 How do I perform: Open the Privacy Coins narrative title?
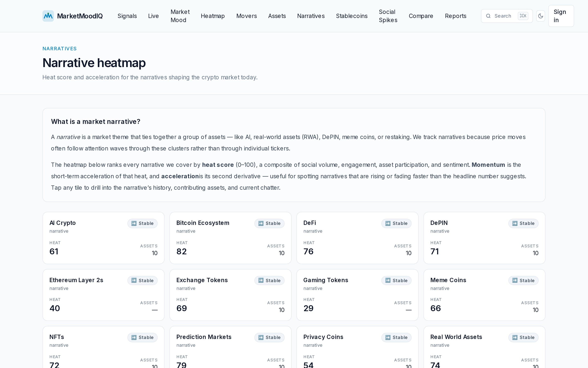click(323, 337)
